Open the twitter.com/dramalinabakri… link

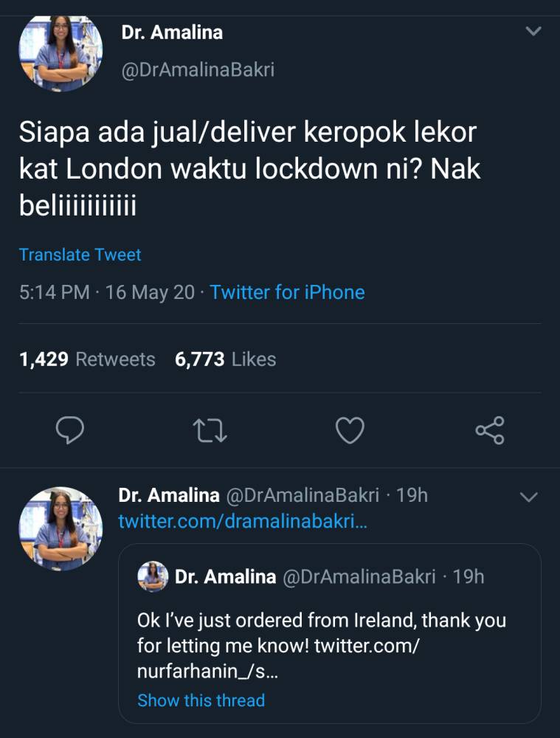click(x=242, y=521)
